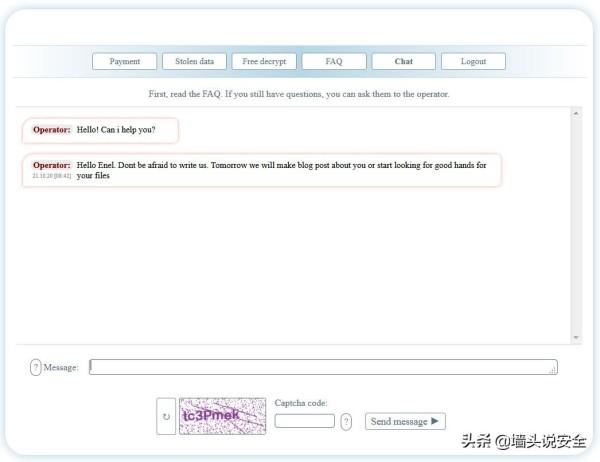Viewport: 600px width, 462px height.
Task: Click the message box resize handle
Action: pyautogui.click(x=553, y=371)
